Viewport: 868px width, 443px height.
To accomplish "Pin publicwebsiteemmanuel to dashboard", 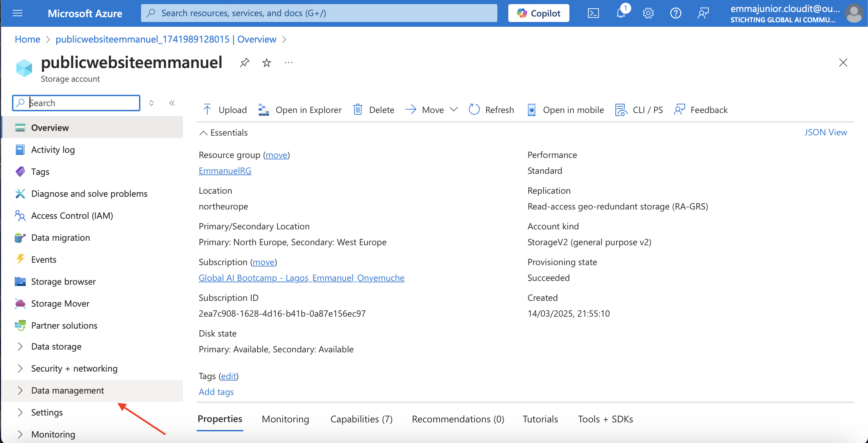I will (x=244, y=63).
